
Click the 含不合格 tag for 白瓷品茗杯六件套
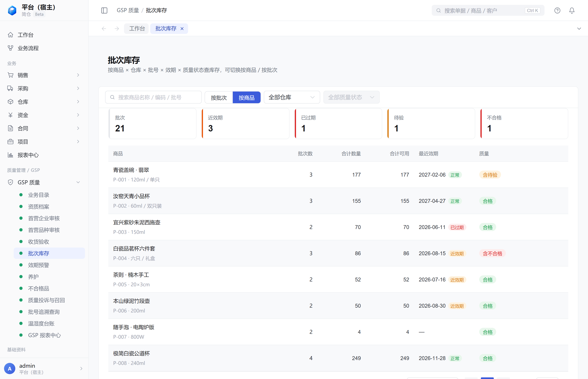[x=492, y=253]
